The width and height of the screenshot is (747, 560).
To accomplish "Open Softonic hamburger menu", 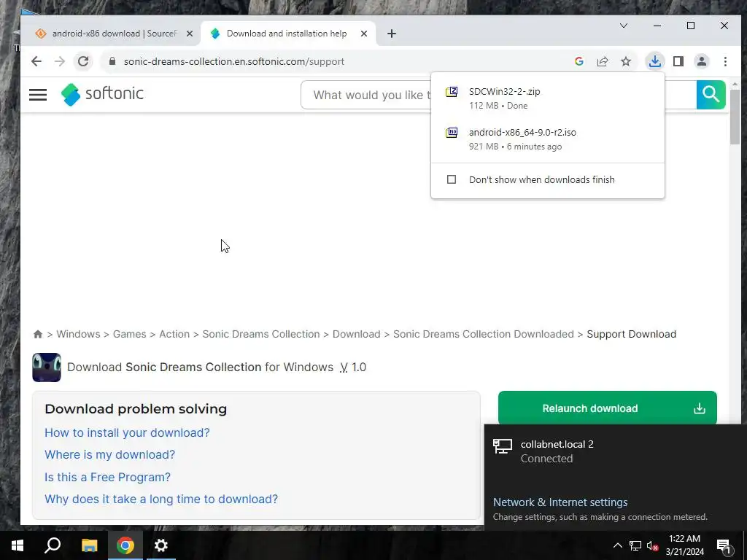I will pos(38,95).
